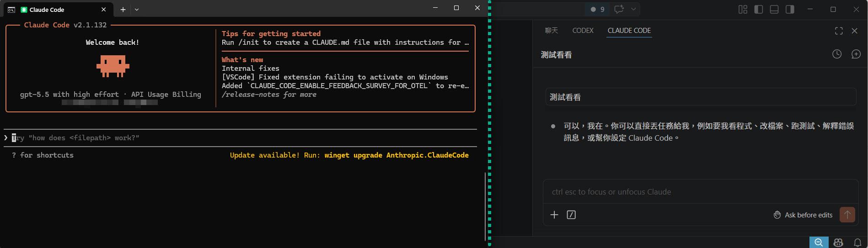Screen dimensions: 868x248
Task: Toggle Ask before edits mode
Action: click(803, 215)
